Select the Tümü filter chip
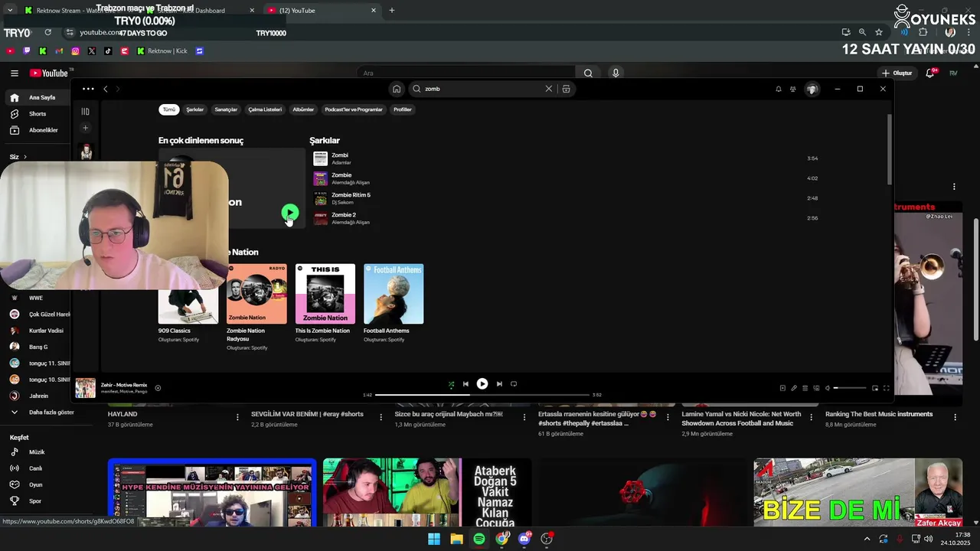 168,109
